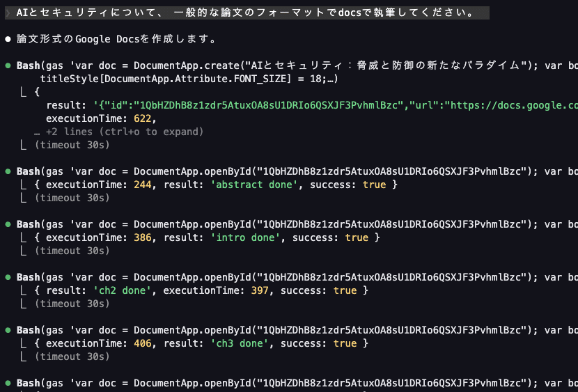The width and height of the screenshot is (578, 392).
Task: Click the green status dot above 'abstract done'
Action: click(8, 171)
